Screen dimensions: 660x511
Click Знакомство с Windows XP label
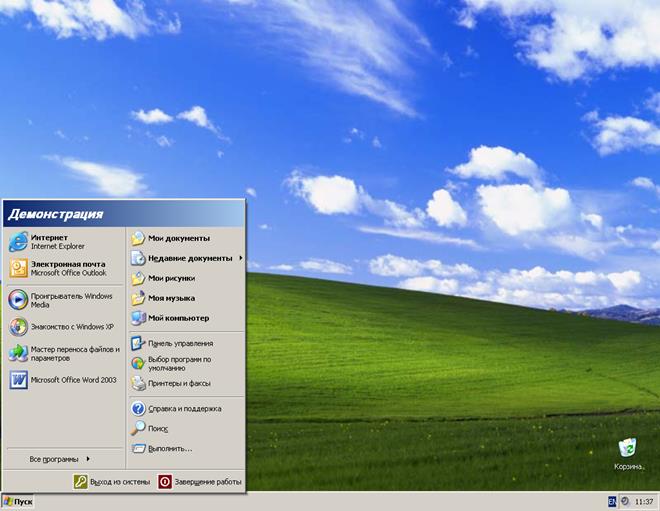click(72, 327)
